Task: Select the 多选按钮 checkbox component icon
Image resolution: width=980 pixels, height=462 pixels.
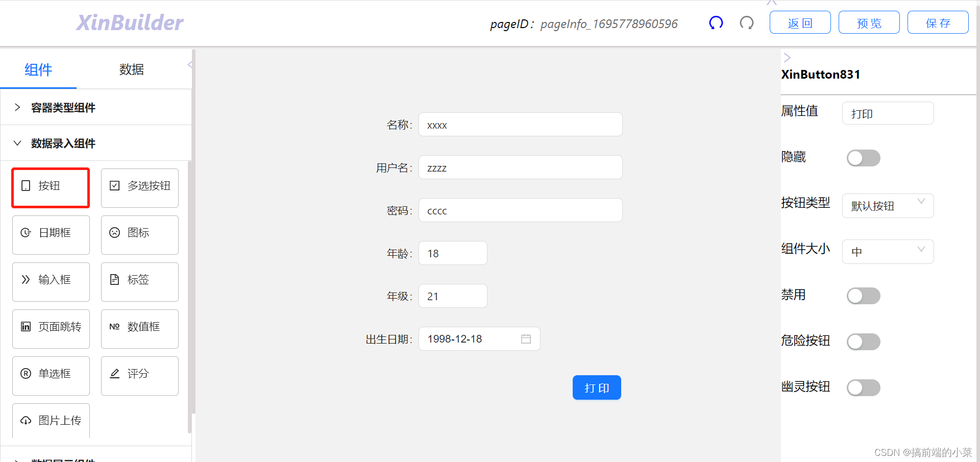Action: [115, 186]
